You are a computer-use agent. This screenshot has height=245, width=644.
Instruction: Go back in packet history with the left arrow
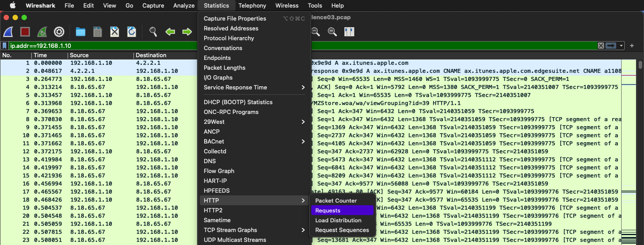(x=170, y=32)
